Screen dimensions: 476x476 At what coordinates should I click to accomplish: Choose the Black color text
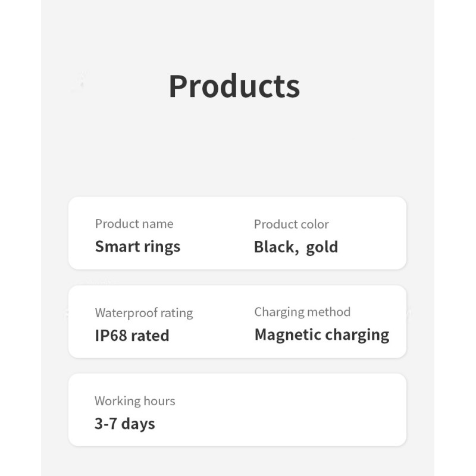[275, 247]
